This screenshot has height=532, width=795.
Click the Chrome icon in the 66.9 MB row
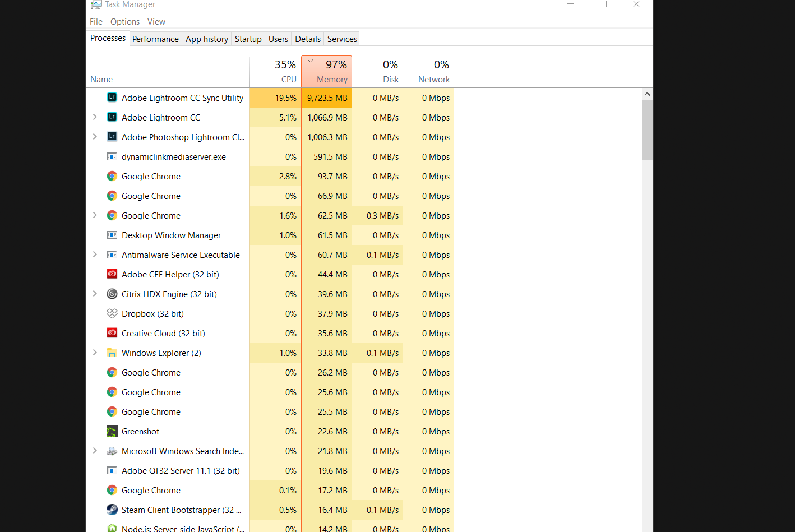pyautogui.click(x=112, y=196)
